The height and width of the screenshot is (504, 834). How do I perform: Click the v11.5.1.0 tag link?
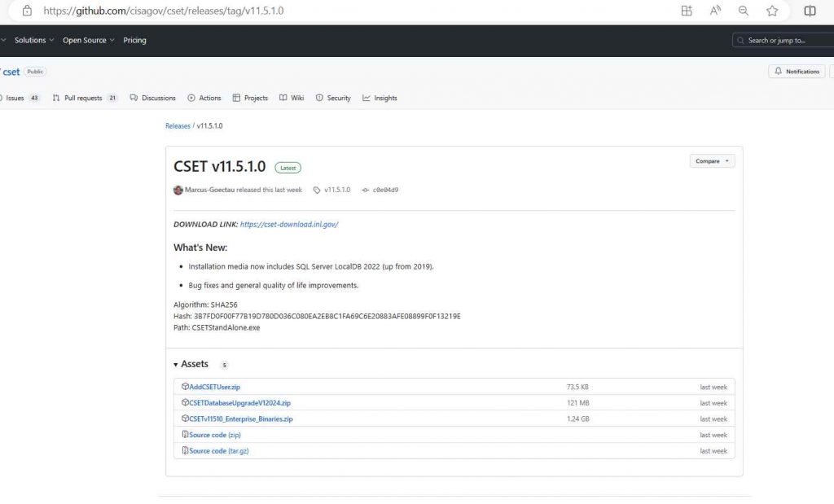(337, 190)
